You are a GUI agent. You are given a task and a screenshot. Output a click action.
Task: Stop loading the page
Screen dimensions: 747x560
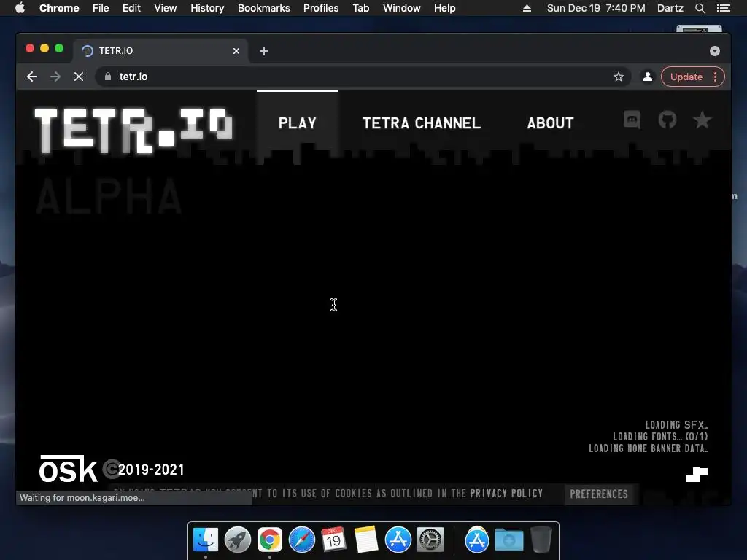pyautogui.click(x=79, y=77)
